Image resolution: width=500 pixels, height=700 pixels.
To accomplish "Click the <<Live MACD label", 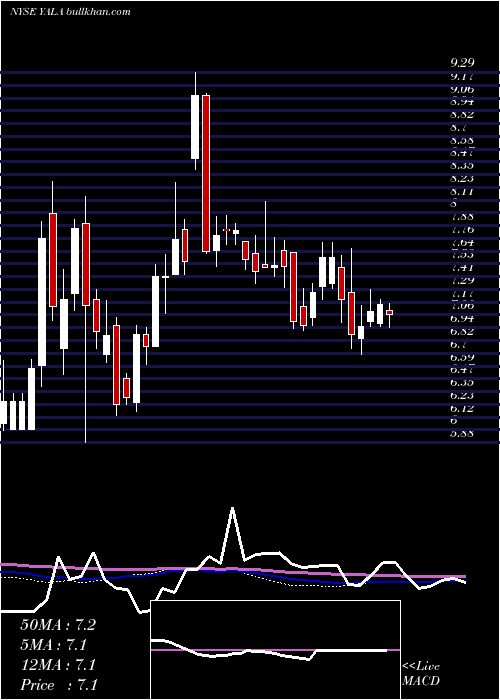I will click(x=421, y=674).
